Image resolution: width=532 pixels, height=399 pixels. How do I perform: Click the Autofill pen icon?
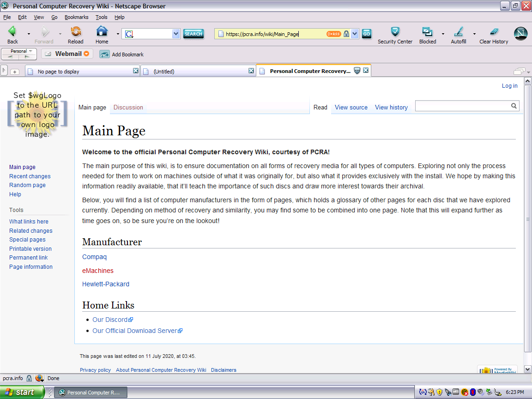(459, 31)
